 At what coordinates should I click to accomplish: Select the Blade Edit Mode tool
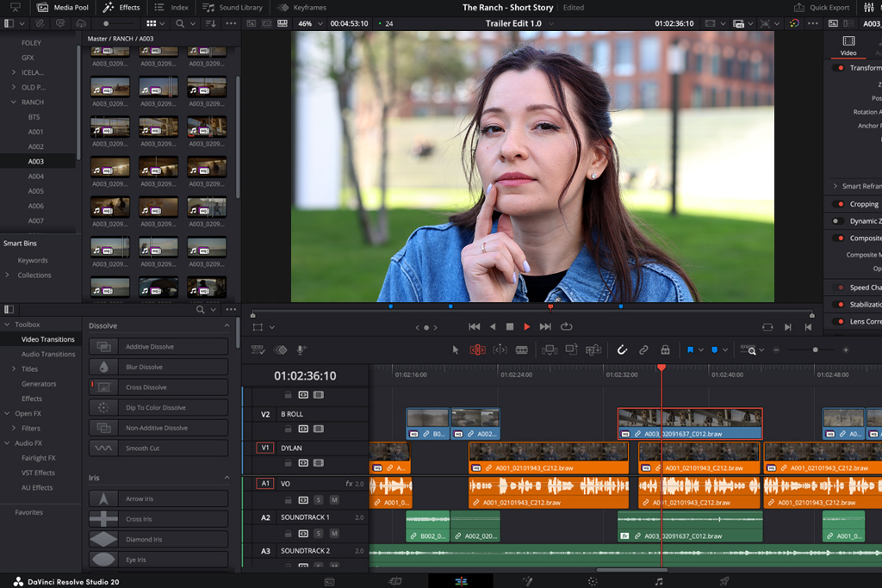(521, 350)
